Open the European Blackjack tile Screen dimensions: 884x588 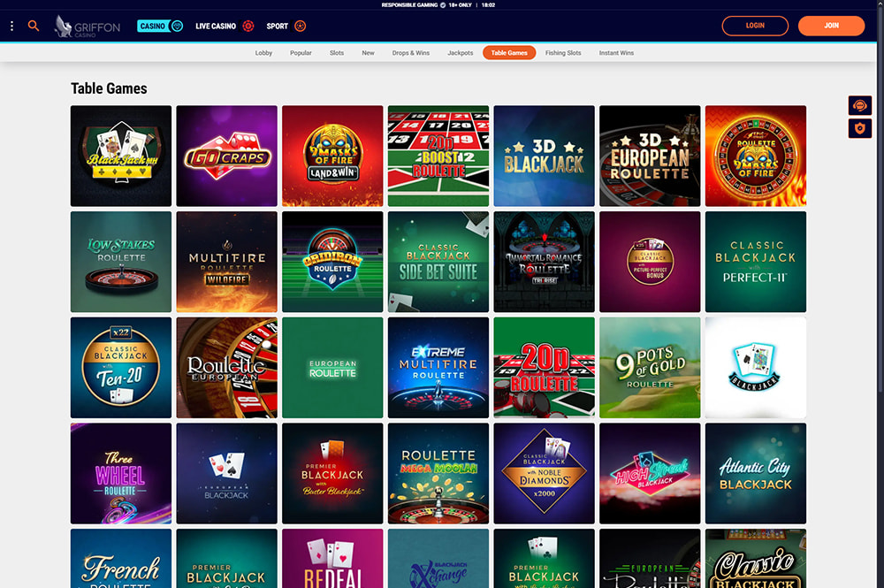(x=226, y=474)
